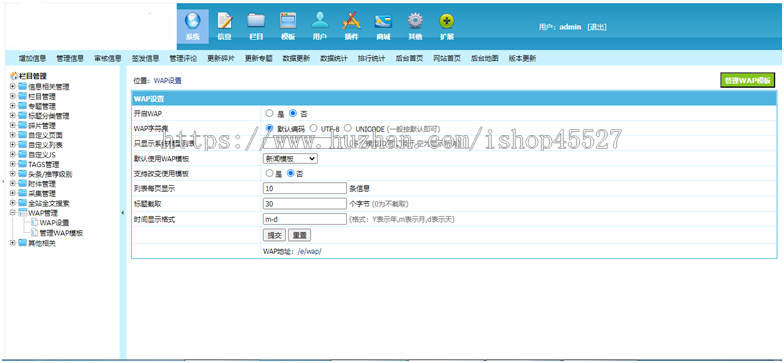Screen dimensions: 784x363
Task: Select the 栏目管理 tree row label
Action: tap(32, 76)
